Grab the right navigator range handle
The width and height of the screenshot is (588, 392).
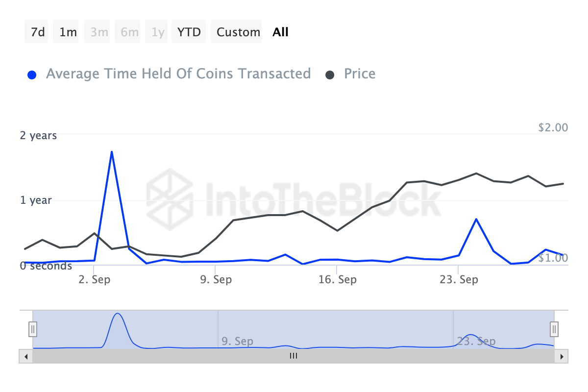pos(554,328)
